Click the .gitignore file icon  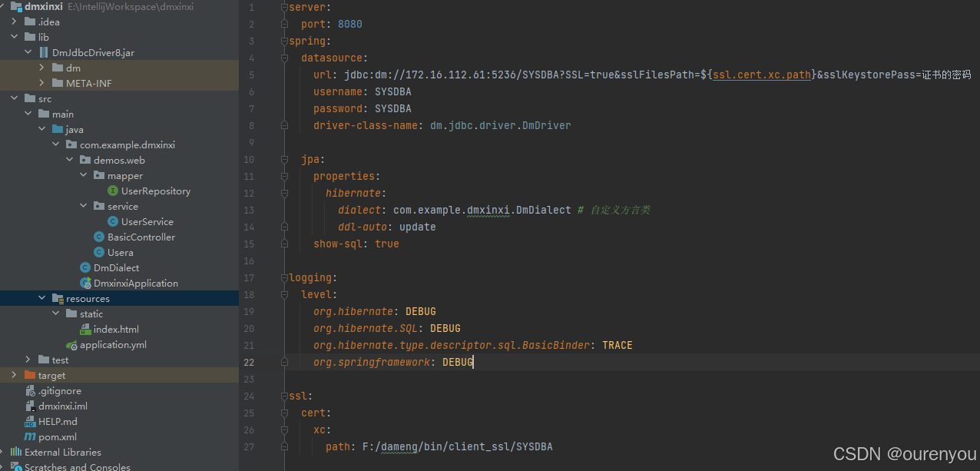(31, 390)
